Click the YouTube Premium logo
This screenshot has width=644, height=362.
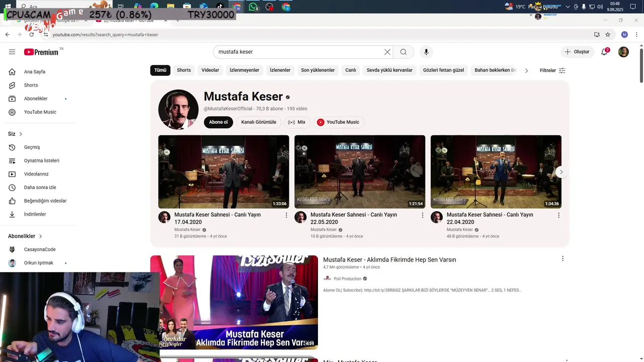point(41,52)
